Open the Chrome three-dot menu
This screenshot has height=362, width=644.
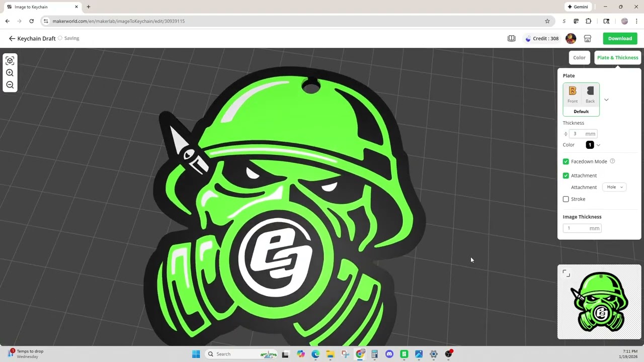636,21
